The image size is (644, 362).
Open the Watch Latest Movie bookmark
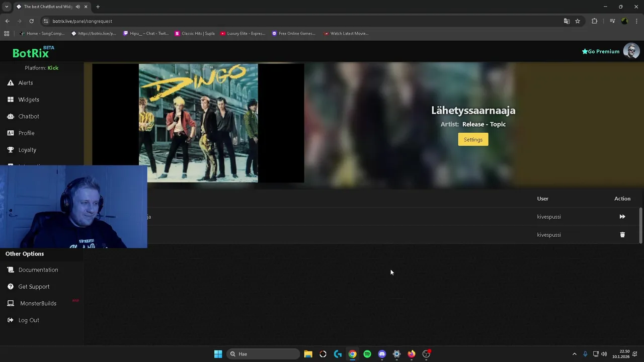(346, 34)
